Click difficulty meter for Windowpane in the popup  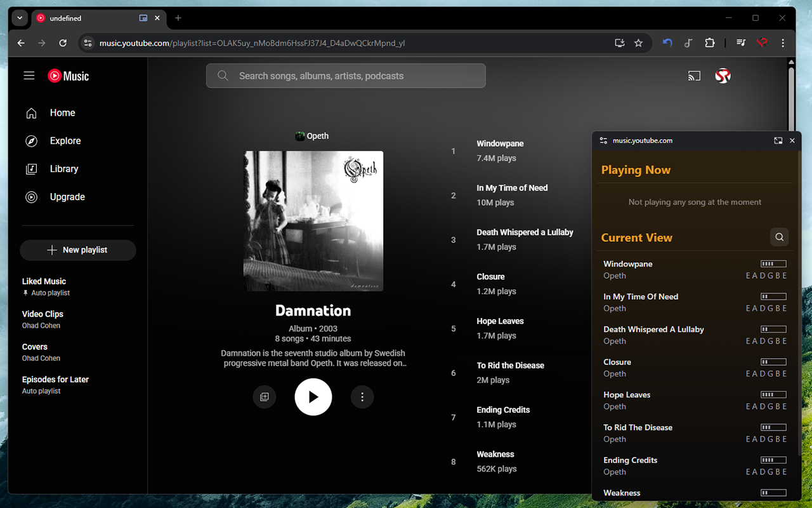tap(774, 264)
